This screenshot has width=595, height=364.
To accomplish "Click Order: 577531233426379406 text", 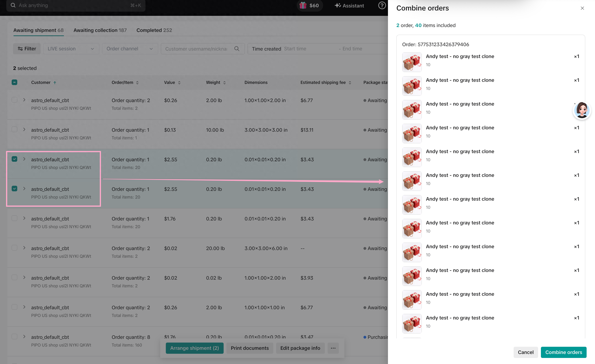I will (x=435, y=45).
